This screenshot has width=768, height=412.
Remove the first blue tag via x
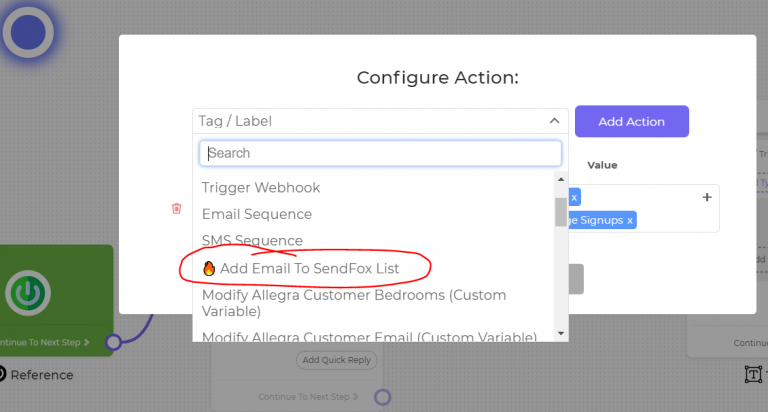click(574, 198)
